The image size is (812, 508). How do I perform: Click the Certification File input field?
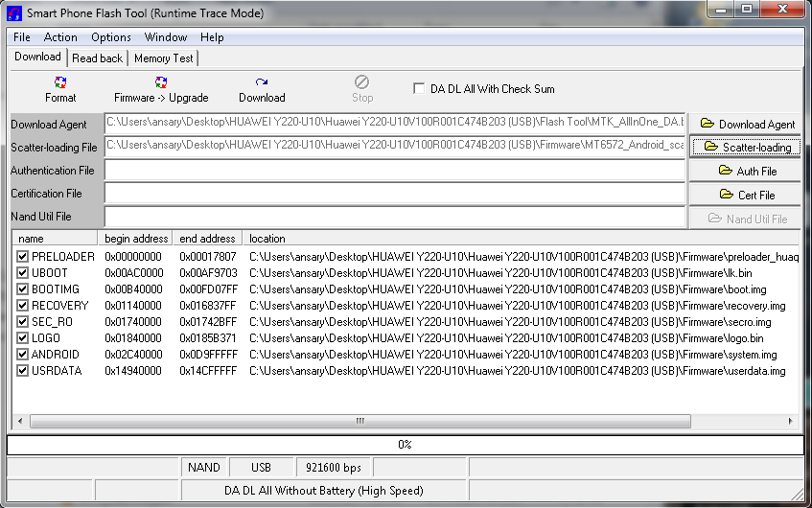tap(395, 194)
